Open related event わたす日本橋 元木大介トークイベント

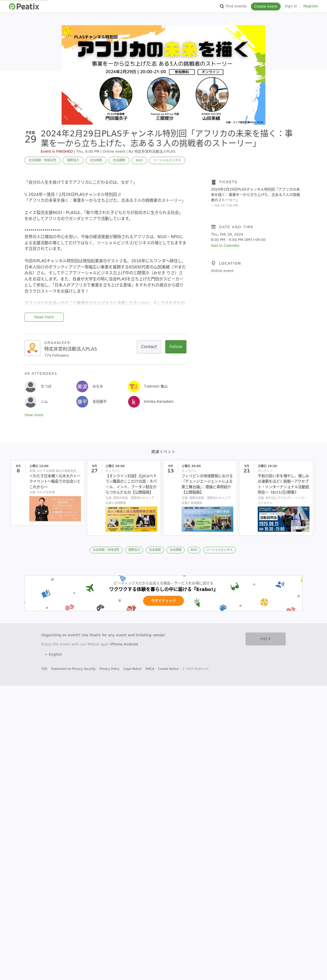pyautogui.click(x=55, y=481)
